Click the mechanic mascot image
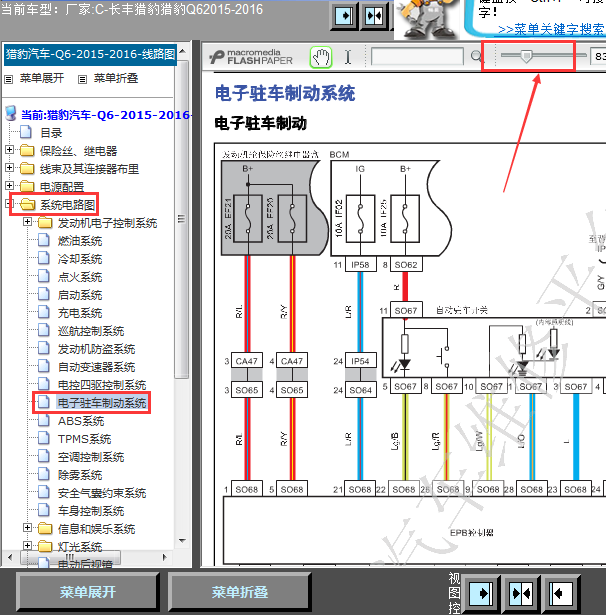This screenshot has height=615, width=606. pyautogui.click(x=428, y=19)
